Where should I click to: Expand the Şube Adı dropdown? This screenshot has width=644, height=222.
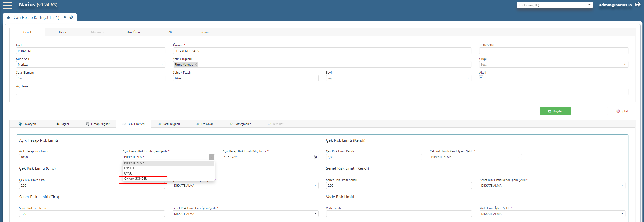[162, 64]
